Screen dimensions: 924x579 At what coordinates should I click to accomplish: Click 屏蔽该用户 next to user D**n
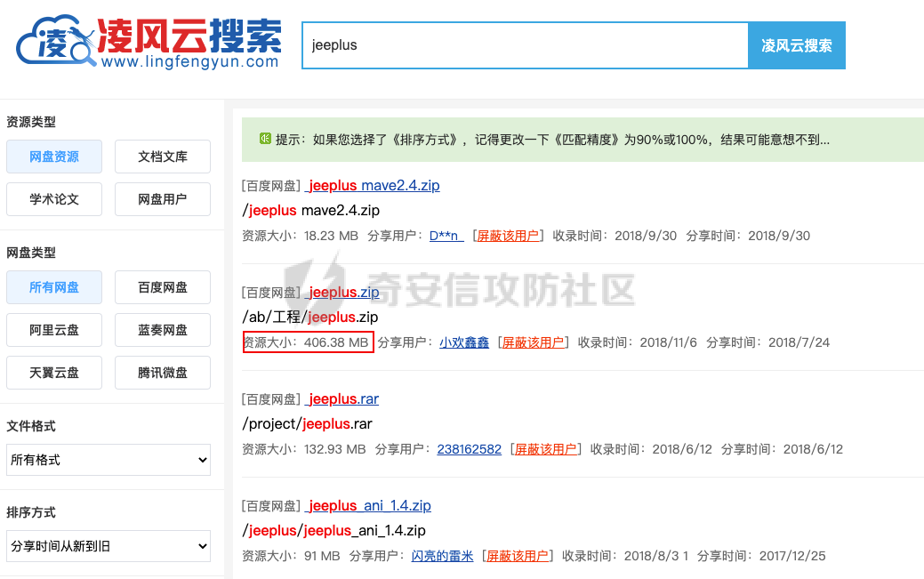(x=507, y=237)
